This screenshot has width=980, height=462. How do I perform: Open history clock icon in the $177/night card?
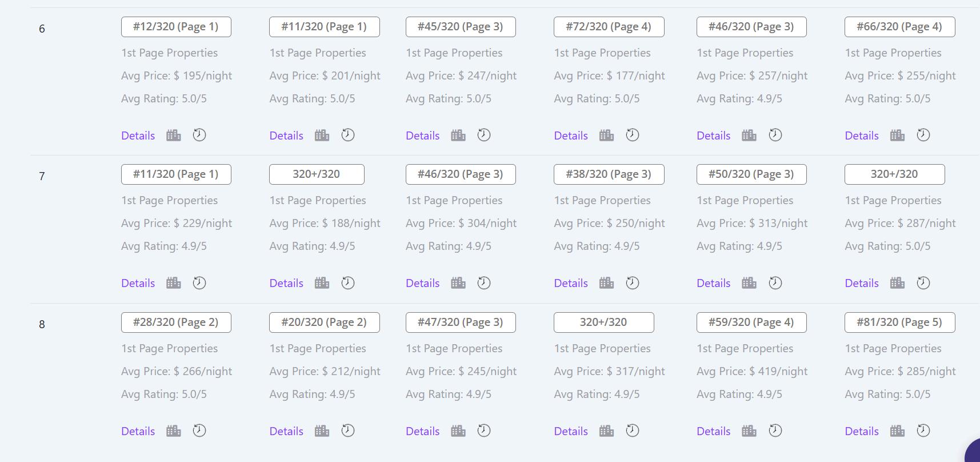(x=633, y=135)
